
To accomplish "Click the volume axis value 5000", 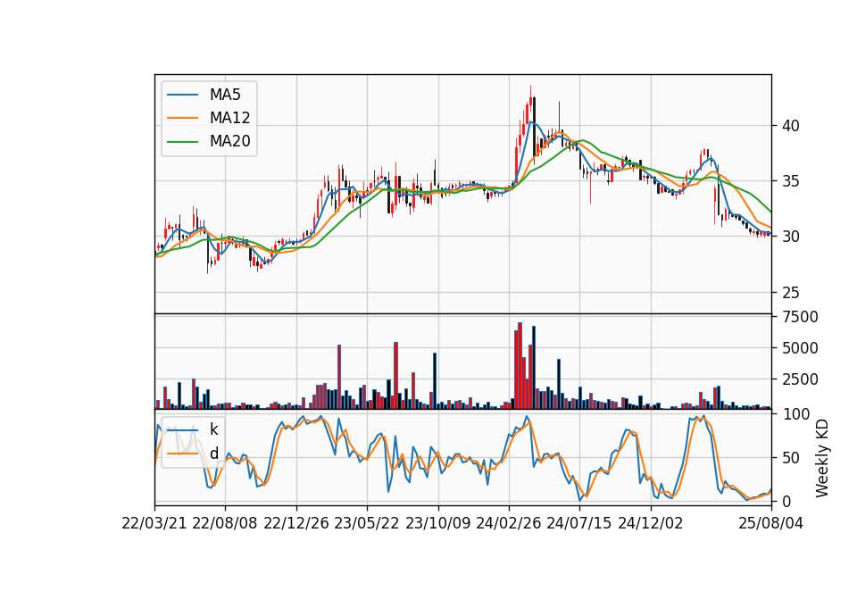I will (800, 348).
